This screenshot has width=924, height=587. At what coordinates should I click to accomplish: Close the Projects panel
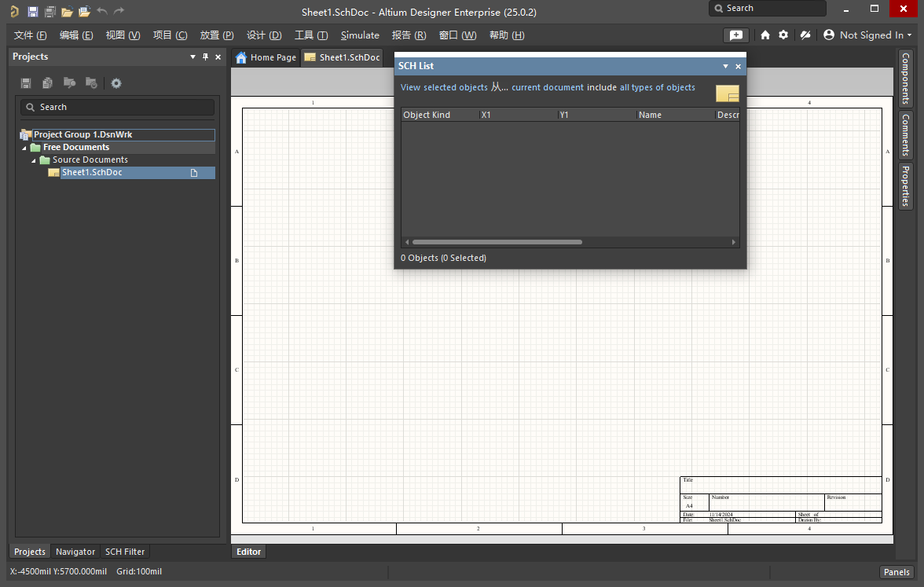coord(218,57)
